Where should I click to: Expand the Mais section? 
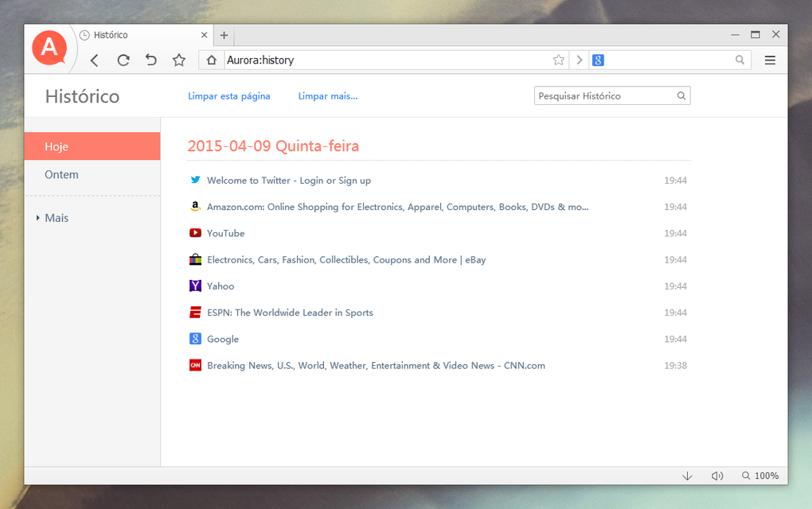[x=52, y=218]
